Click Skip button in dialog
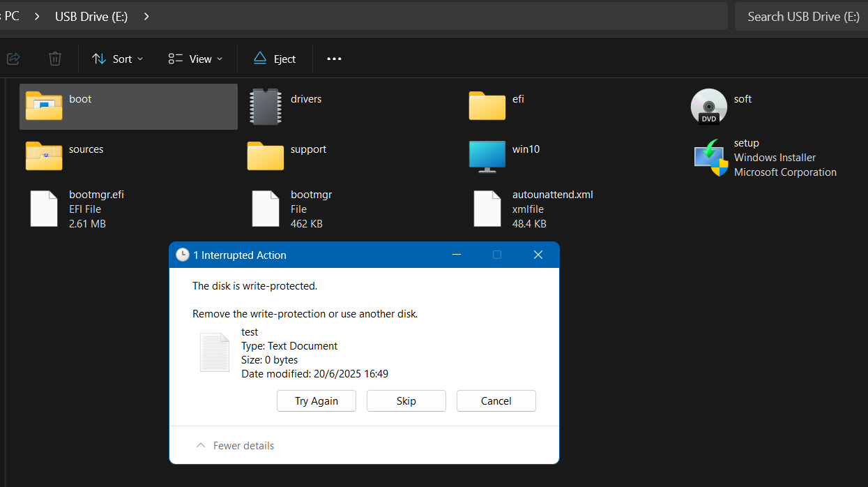 [406, 400]
